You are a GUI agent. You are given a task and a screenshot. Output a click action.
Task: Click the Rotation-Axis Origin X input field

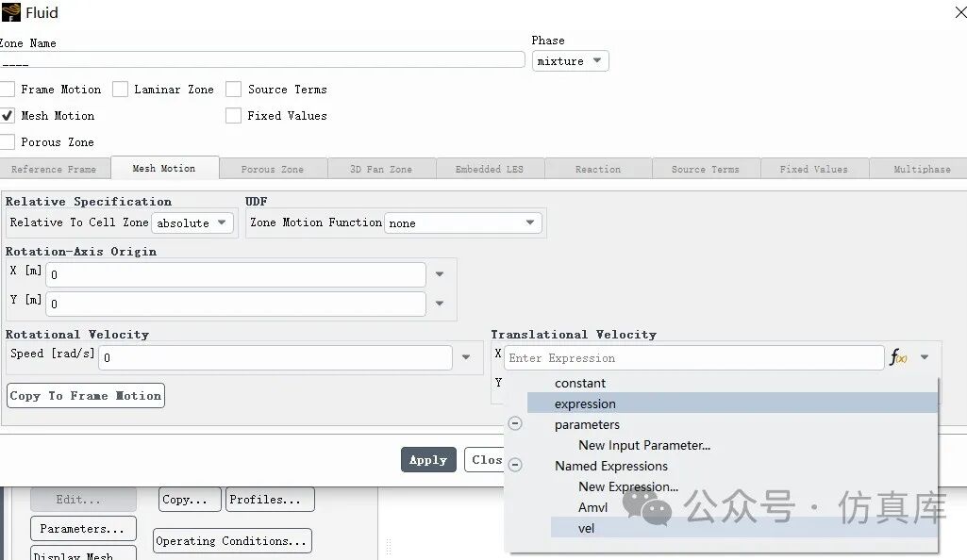point(236,274)
